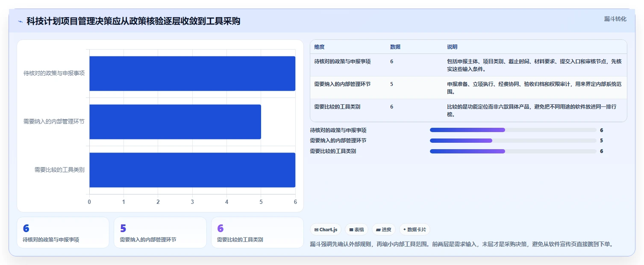Click the main title 科技计划项目管理决策

pos(133,21)
